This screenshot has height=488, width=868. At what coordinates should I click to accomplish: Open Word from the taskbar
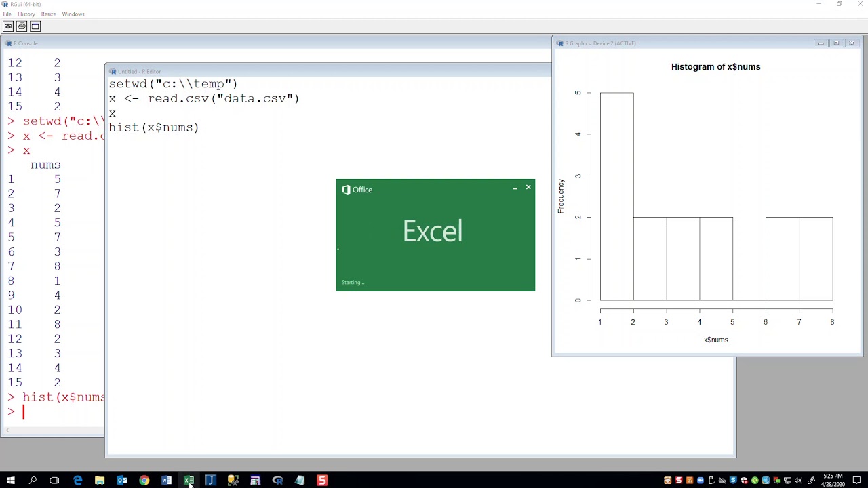pyautogui.click(x=166, y=481)
